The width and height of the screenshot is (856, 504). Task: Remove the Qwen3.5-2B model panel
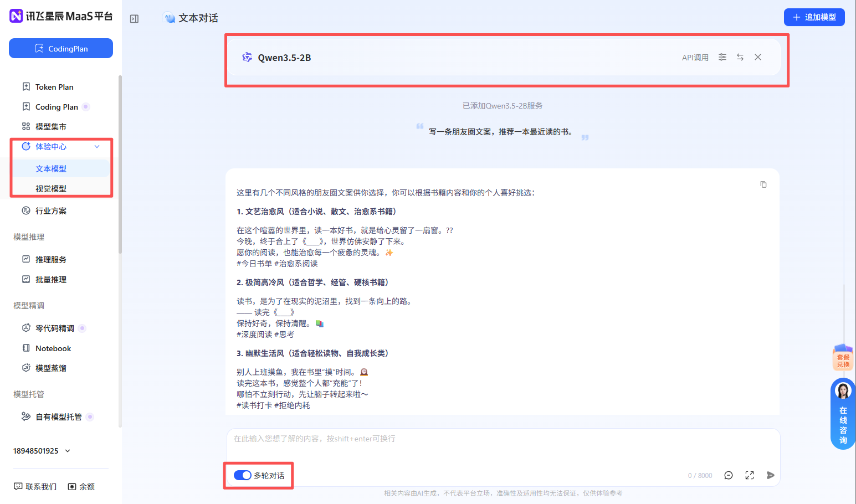click(x=758, y=57)
